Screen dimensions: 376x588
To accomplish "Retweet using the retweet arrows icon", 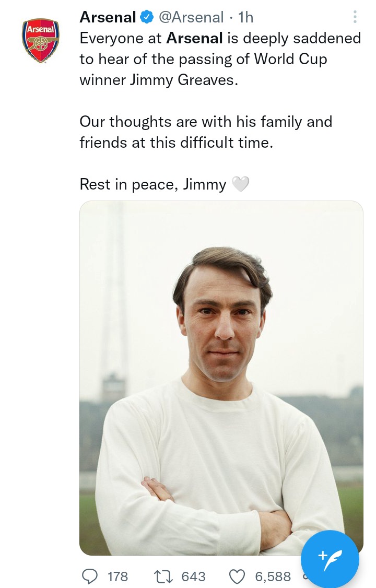I will [x=163, y=576].
